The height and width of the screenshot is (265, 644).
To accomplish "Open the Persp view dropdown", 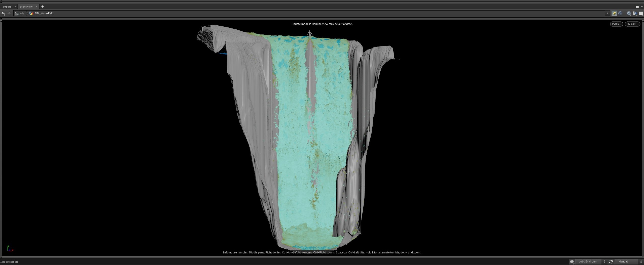I will 617,24.
